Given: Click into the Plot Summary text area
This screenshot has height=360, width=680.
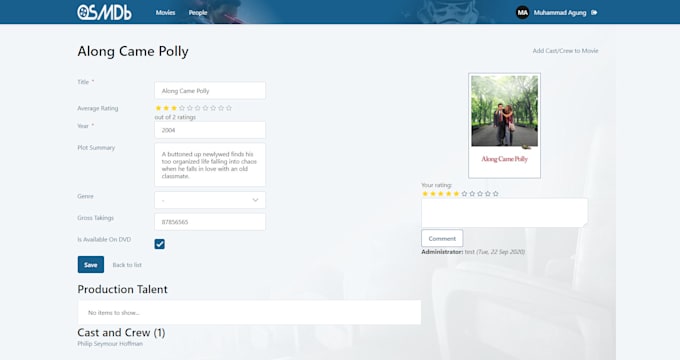Looking at the screenshot, I should coord(210,165).
